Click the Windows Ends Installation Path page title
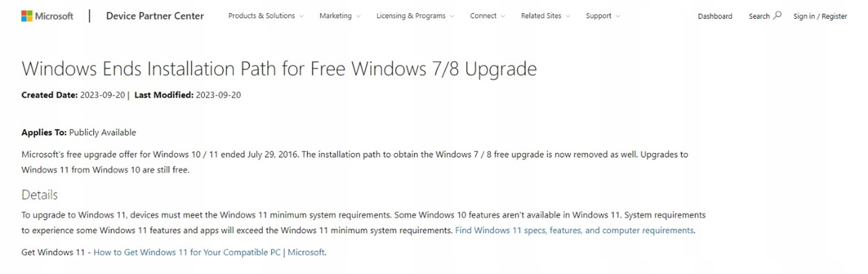 pos(279,69)
